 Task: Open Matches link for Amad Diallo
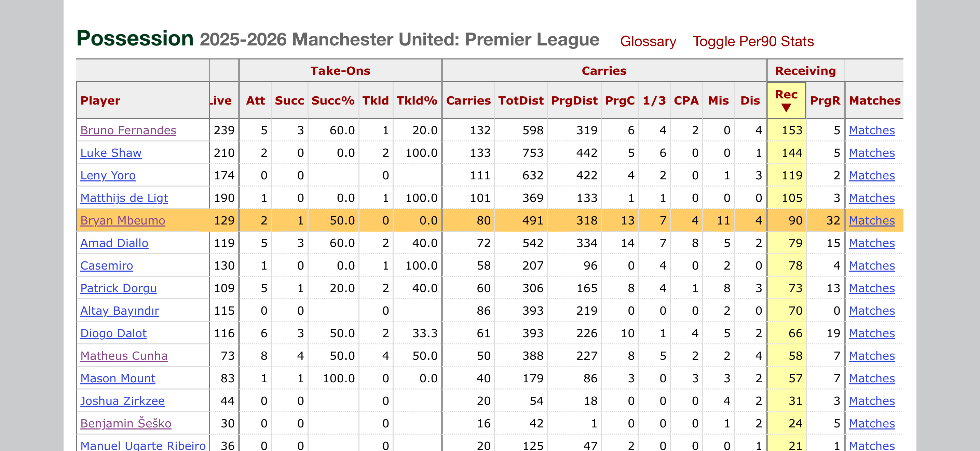tap(872, 243)
